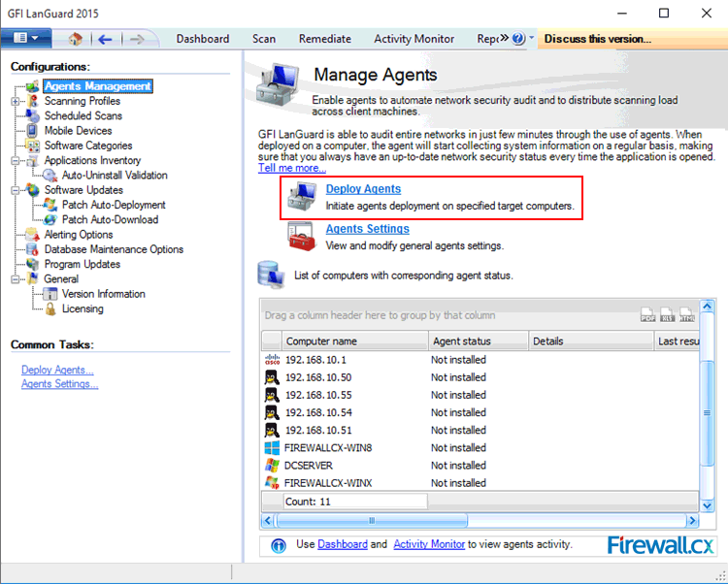Click the Deploy Agents heading link
The image size is (728, 584).
coord(363,189)
